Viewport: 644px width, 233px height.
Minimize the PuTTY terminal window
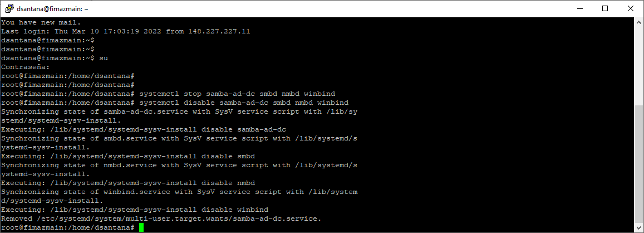coord(579,8)
